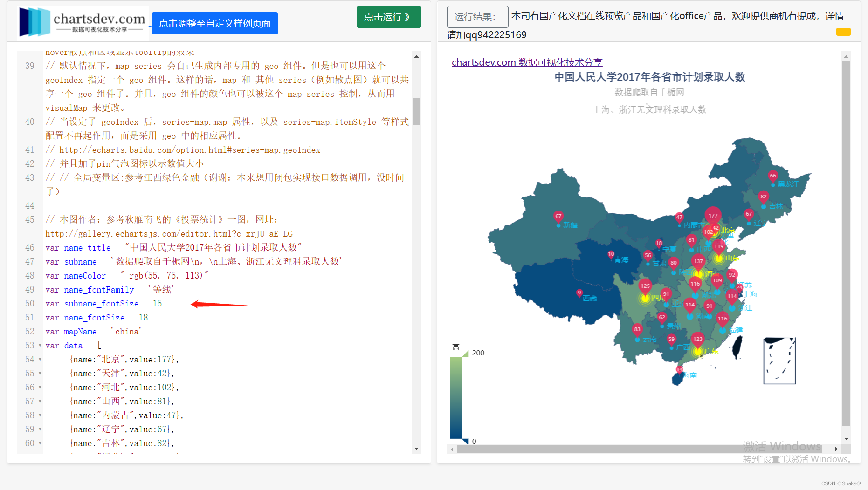This screenshot has height=490, width=868.
Task: Click the 66 pin marker on 黑龙江
Action: pyautogui.click(x=773, y=176)
